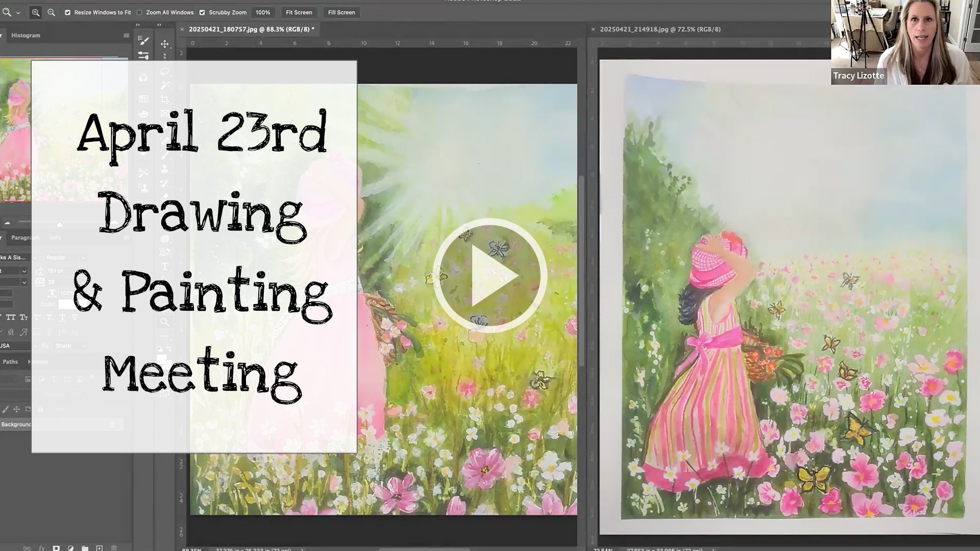Toggle Superscript type style button
The height and width of the screenshot is (551, 980).
click(37, 317)
